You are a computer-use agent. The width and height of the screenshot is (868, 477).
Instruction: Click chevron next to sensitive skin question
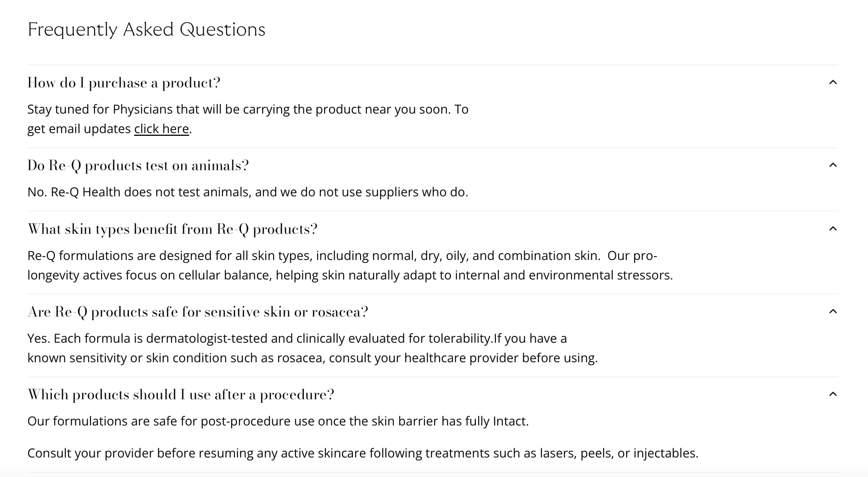coord(833,311)
